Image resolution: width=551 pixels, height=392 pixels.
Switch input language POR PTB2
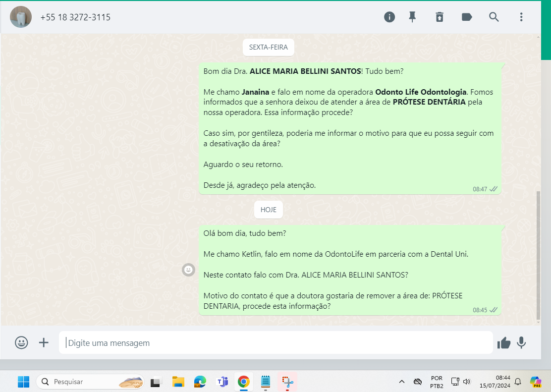[x=437, y=382]
